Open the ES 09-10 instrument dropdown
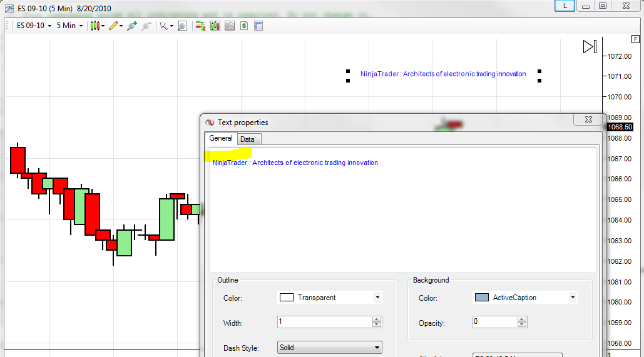Viewport: 644px width, 357px height. pyautogui.click(x=34, y=26)
